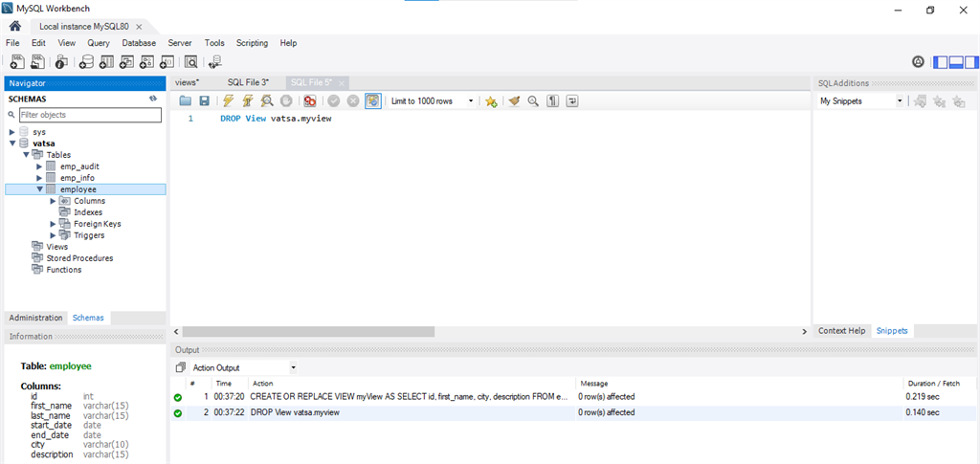This screenshot has height=464, width=980.
Task: Beautify the SQL with broom icon
Action: (x=514, y=100)
